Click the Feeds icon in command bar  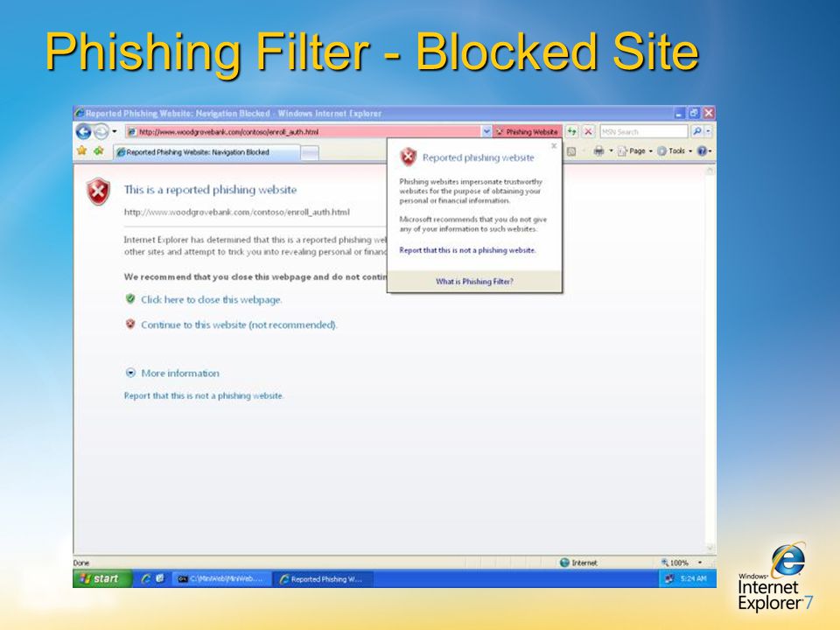[x=571, y=151]
